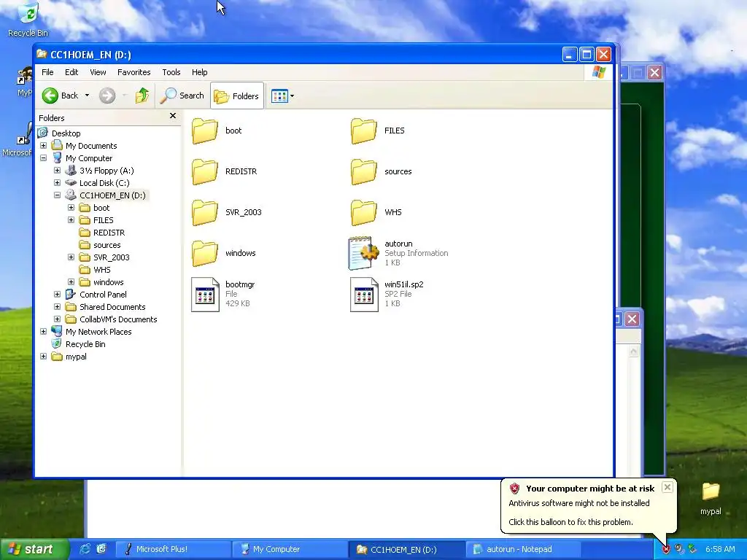The height and width of the screenshot is (560, 747).
Task: Select the win51il.sp2 file icon
Action: pyautogui.click(x=364, y=295)
